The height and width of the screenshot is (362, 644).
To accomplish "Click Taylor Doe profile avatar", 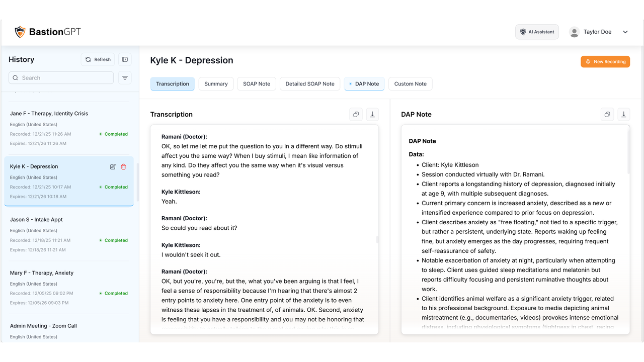I will coord(574,32).
